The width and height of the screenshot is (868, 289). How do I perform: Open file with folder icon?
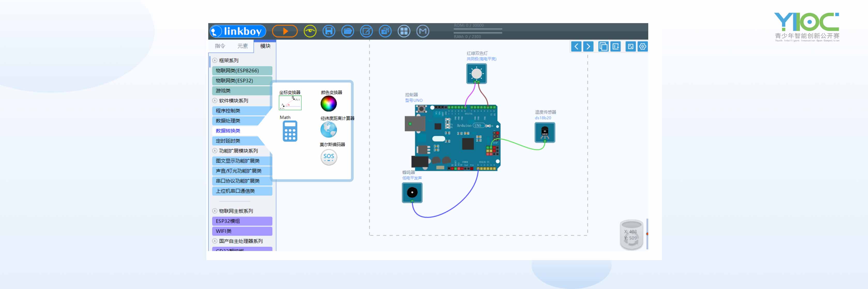(x=348, y=31)
